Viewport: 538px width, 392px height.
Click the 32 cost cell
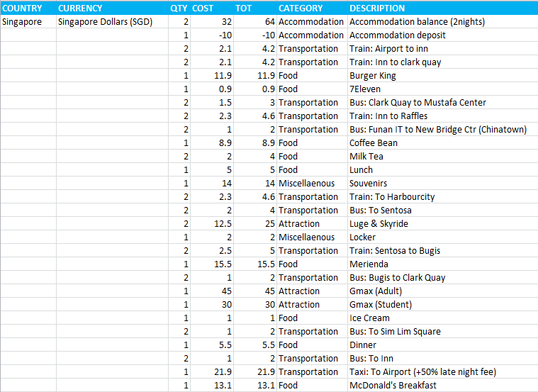point(212,22)
